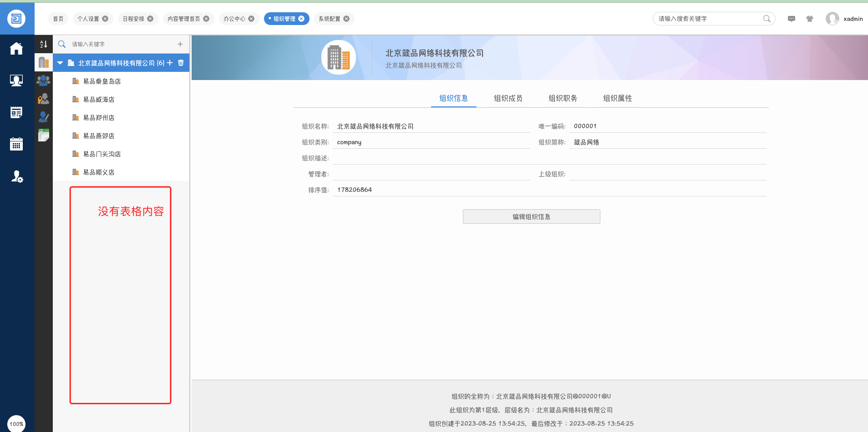Open the green spreadsheet icon in the dark strip
868x432 pixels.
point(44,135)
